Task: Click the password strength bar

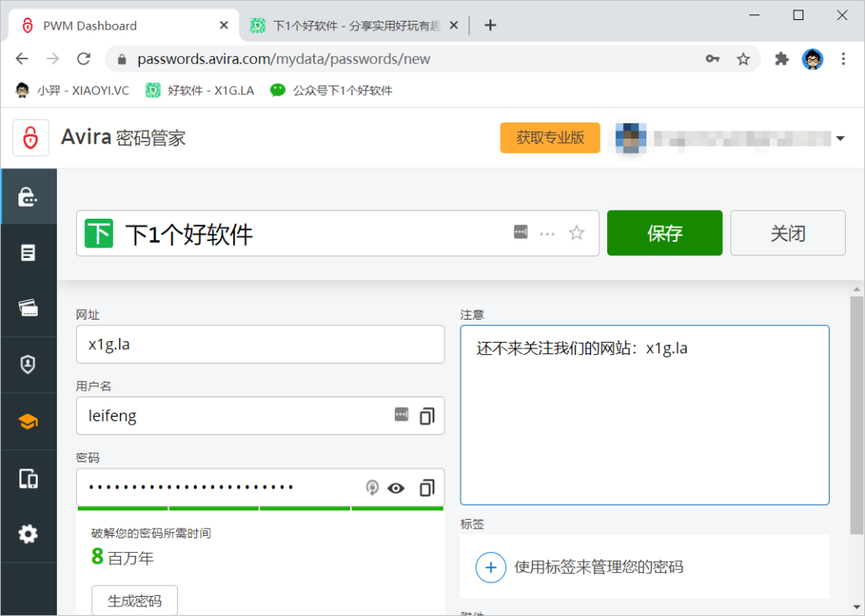Action: click(260, 509)
